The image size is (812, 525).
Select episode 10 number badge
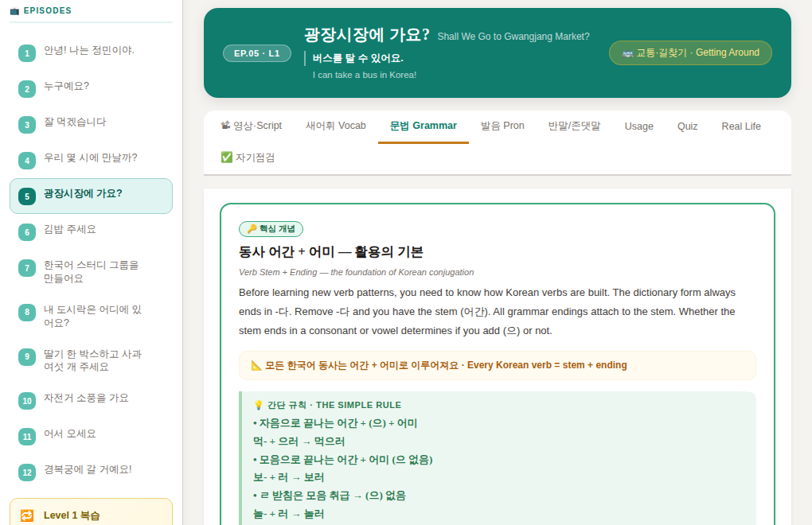coord(27,401)
